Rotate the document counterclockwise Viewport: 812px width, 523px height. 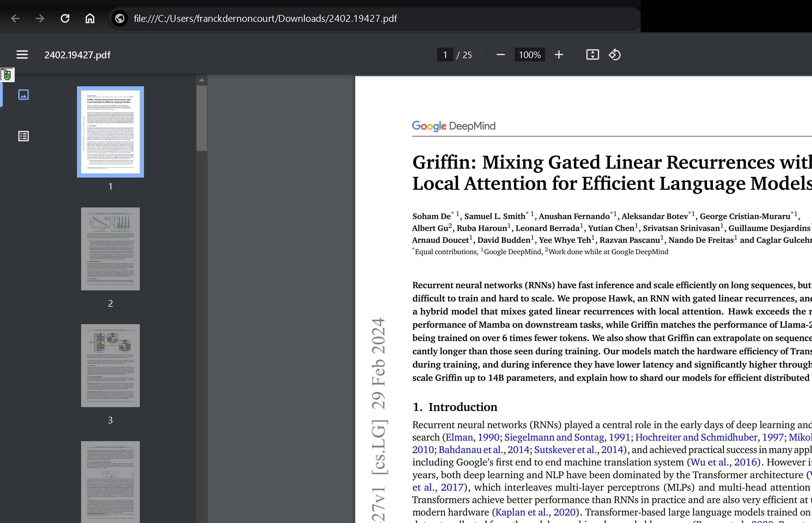pyautogui.click(x=615, y=55)
